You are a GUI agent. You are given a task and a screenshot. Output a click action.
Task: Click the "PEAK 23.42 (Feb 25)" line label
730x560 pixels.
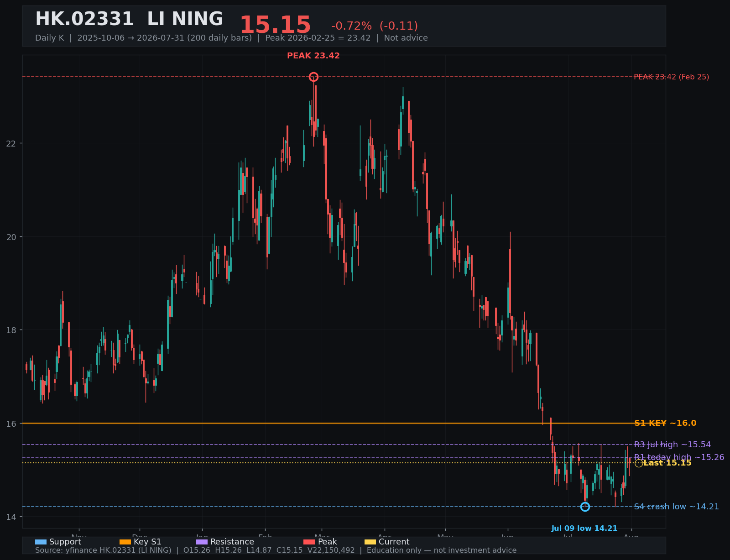point(672,77)
